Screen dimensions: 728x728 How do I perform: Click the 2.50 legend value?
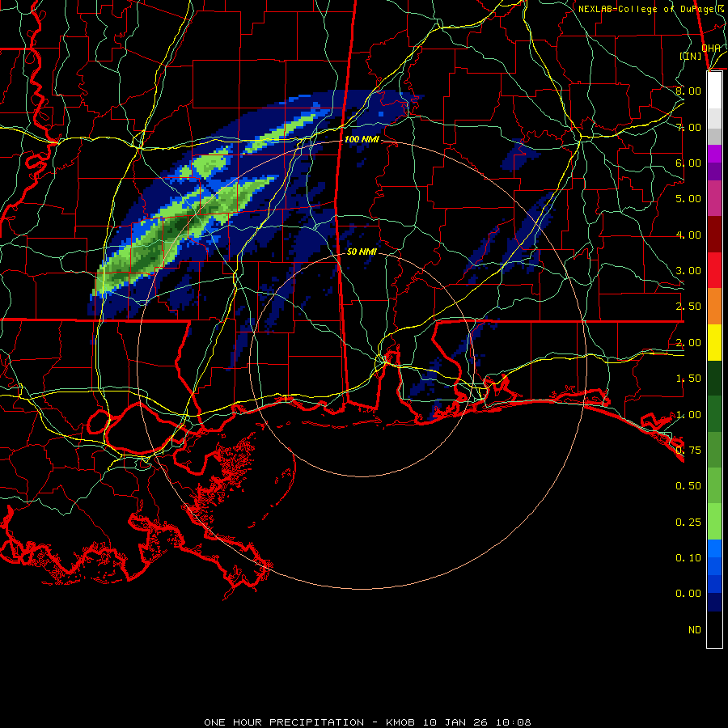[x=688, y=307]
